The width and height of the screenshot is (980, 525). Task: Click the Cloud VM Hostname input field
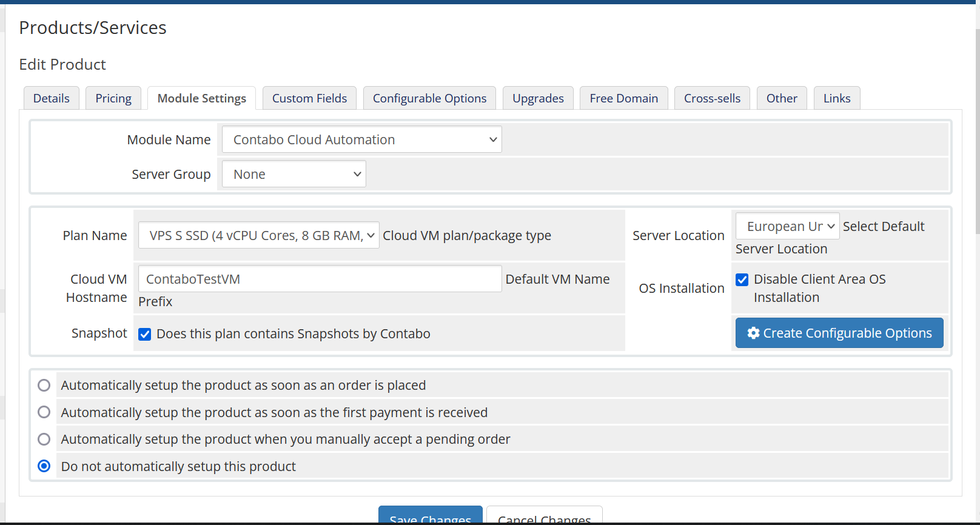point(320,279)
